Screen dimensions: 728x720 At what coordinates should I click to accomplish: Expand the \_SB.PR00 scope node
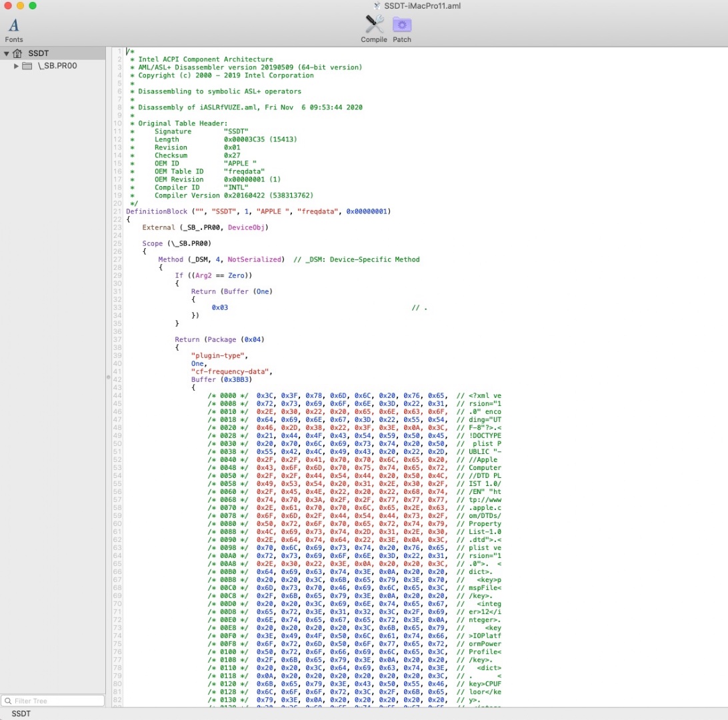click(17, 66)
